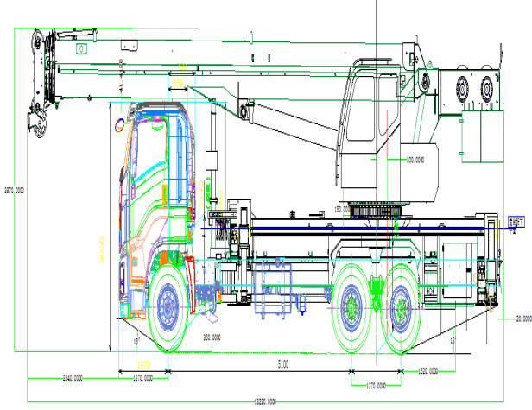
Task: Click the 2970.0000 overall height dimension
Action: click(14, 191)
